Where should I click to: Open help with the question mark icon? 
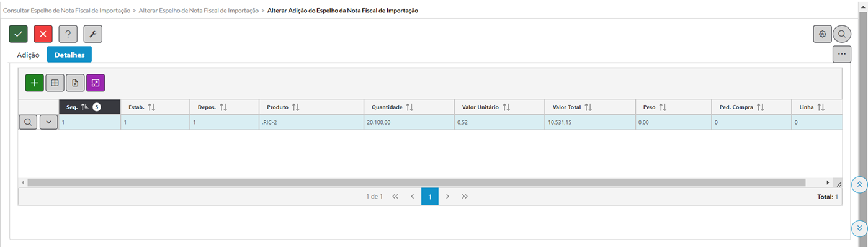click(68, 34)
